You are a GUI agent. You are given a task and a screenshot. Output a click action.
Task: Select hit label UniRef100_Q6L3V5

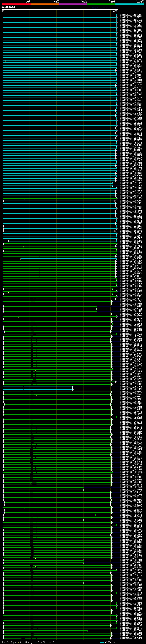pos(131,95)
